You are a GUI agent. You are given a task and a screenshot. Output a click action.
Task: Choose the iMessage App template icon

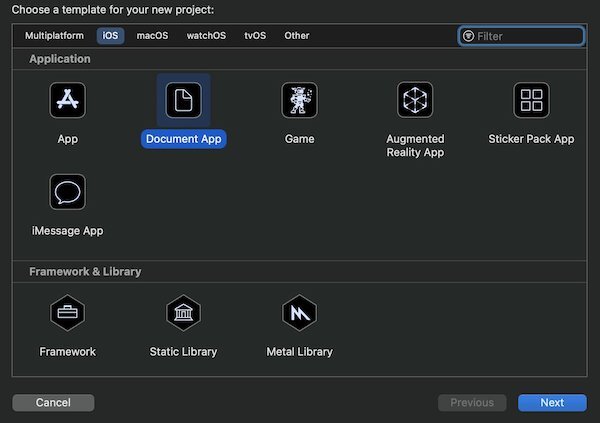click(67, 192)
